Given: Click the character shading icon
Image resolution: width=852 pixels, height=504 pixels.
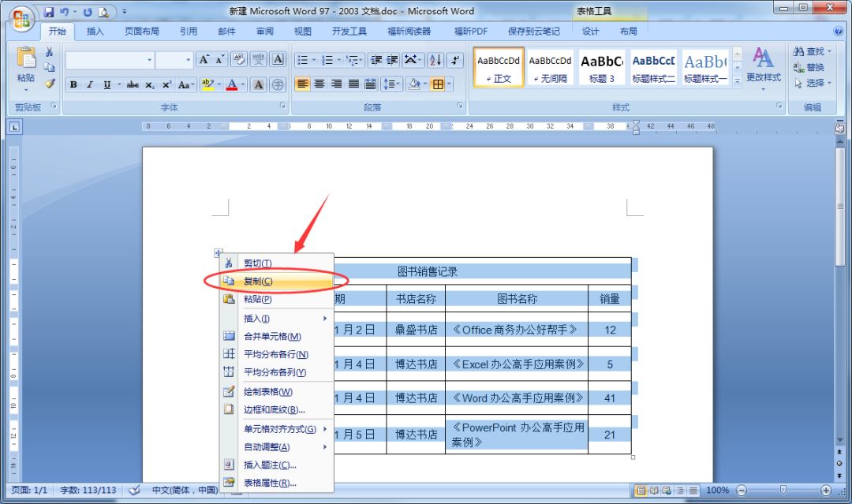Looking at the screenshot, I should [259, 84].
